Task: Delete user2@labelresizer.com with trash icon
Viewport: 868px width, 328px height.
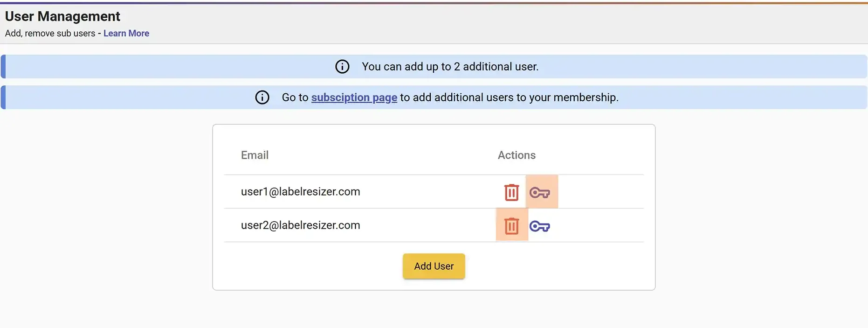Action: (x=511, y=226)
